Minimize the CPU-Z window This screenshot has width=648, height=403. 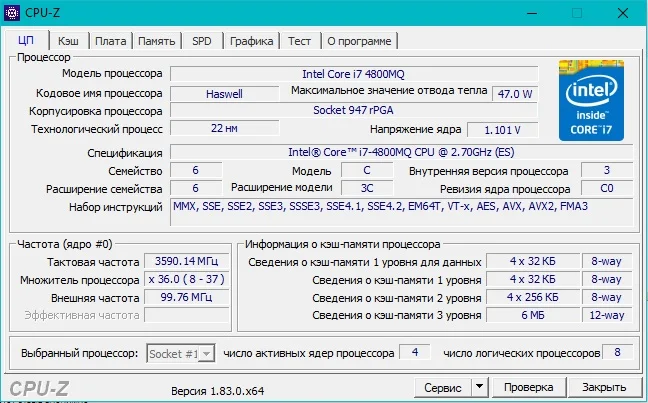532,13
